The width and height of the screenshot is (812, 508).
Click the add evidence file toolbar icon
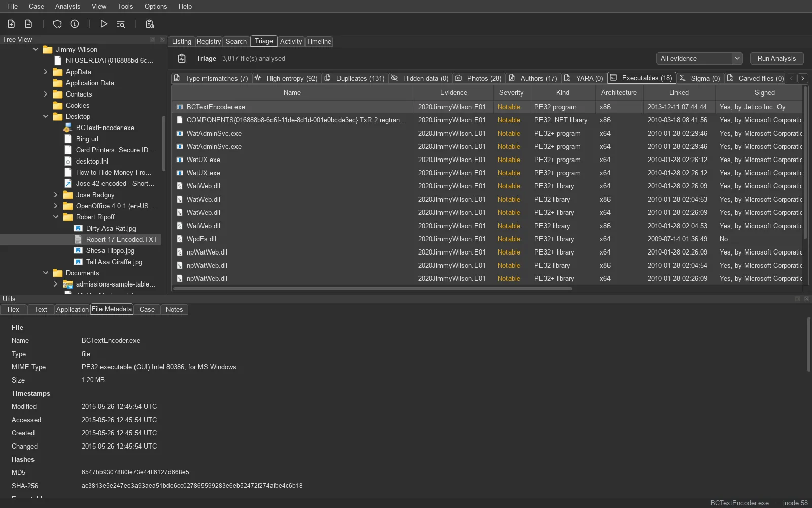(x=11, y=24)
